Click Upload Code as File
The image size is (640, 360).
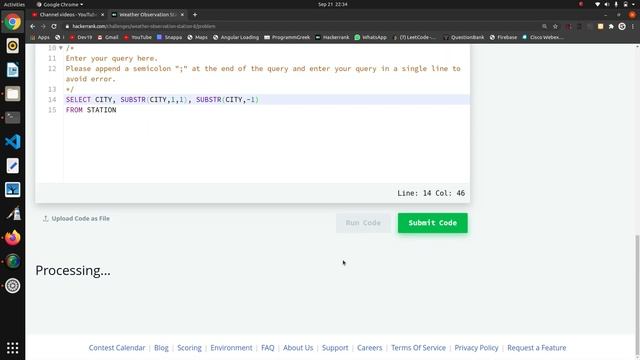pyautogui.click(x=76, y=219)
